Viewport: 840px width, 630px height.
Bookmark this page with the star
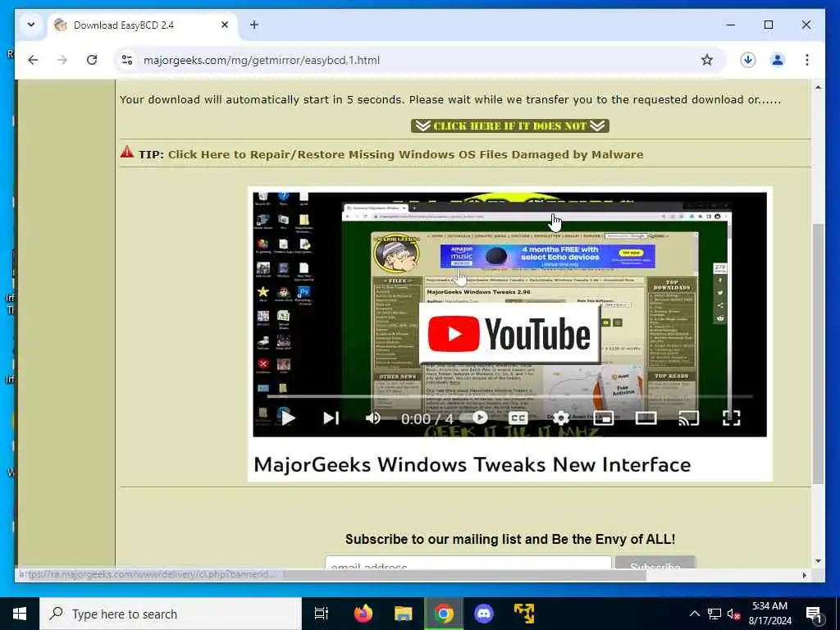[x=707, y=60]
